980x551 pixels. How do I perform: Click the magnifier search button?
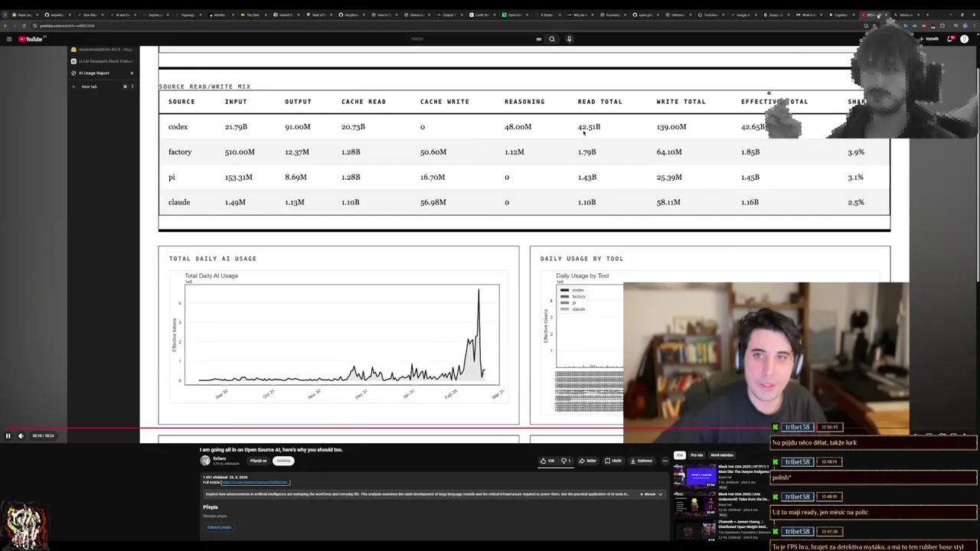pos(551,39)
